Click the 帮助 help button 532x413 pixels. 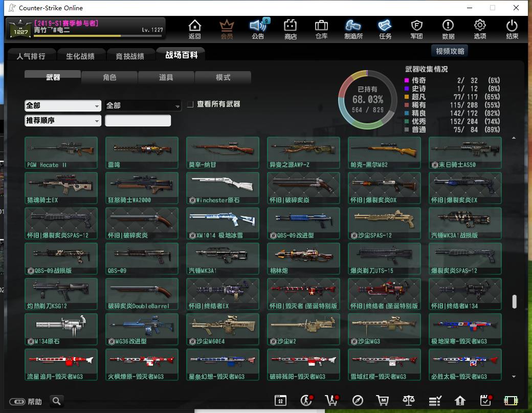point(26,401)
